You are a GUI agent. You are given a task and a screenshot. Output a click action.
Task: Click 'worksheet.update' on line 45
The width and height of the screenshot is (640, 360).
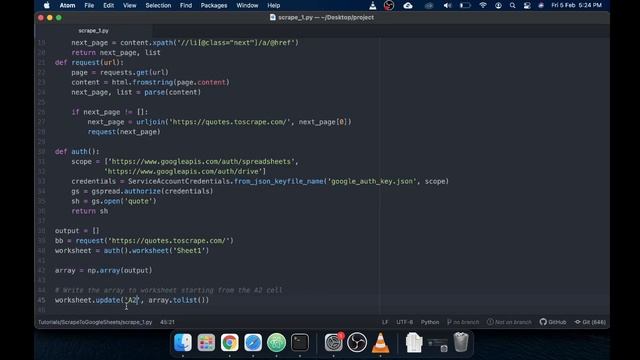(87, 300)
